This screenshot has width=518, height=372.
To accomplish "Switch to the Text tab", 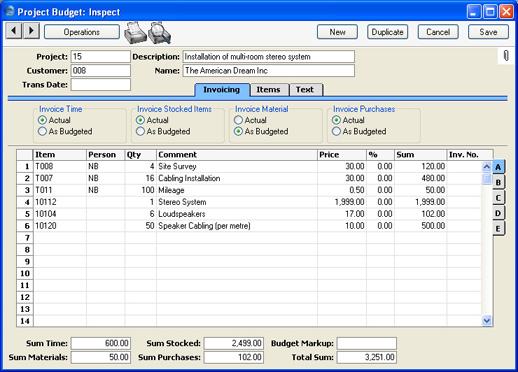I will 305,90.
